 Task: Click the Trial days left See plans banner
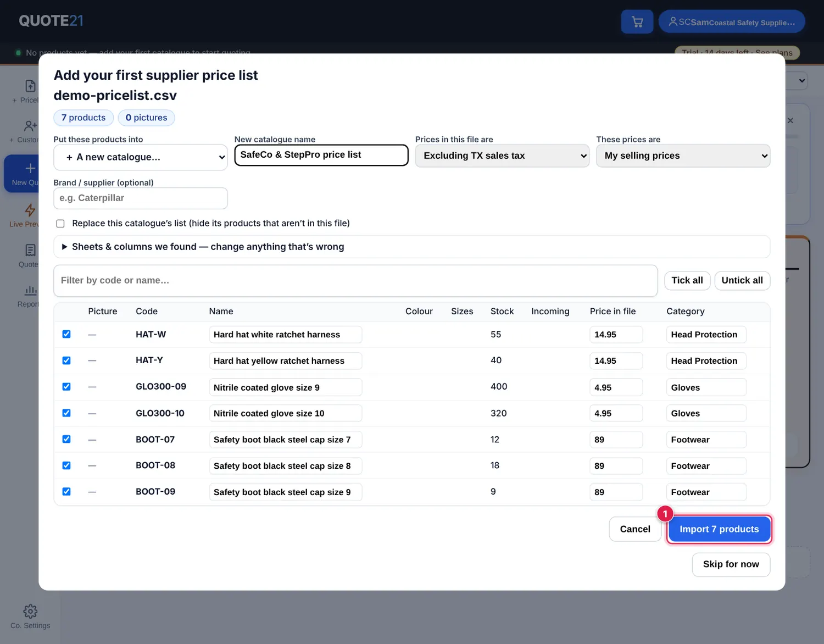pos(737,53)
